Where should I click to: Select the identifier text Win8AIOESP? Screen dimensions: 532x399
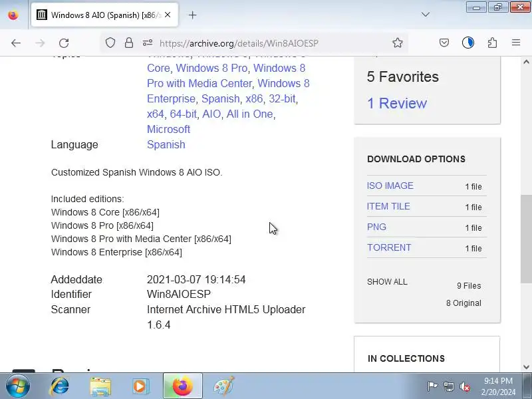(x=178, y=294)
